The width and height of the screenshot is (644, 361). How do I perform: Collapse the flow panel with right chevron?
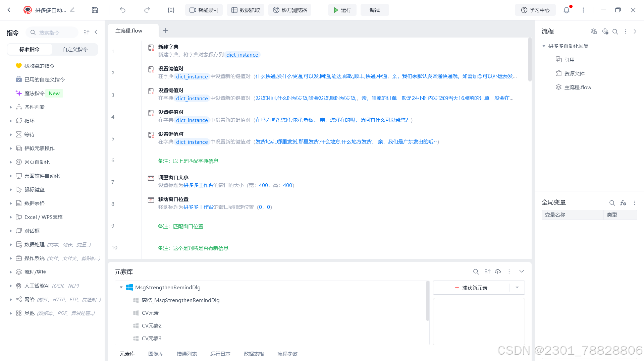tap(635, 32)
